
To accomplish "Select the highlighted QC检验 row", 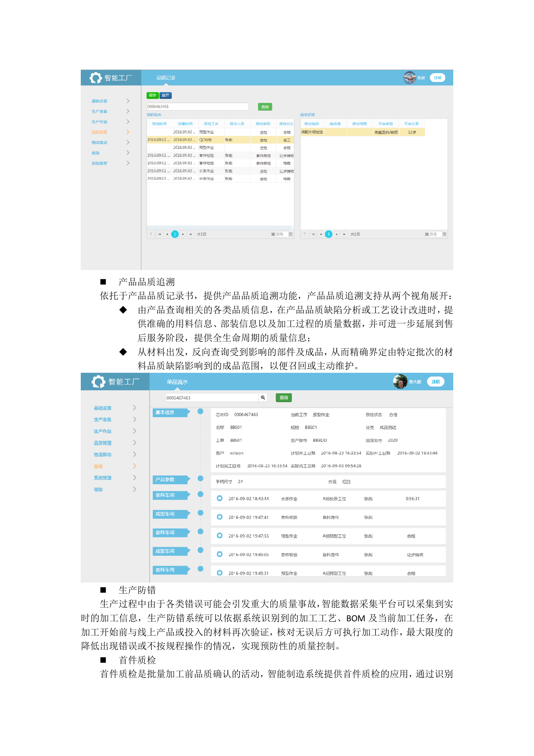I will 220,140.
